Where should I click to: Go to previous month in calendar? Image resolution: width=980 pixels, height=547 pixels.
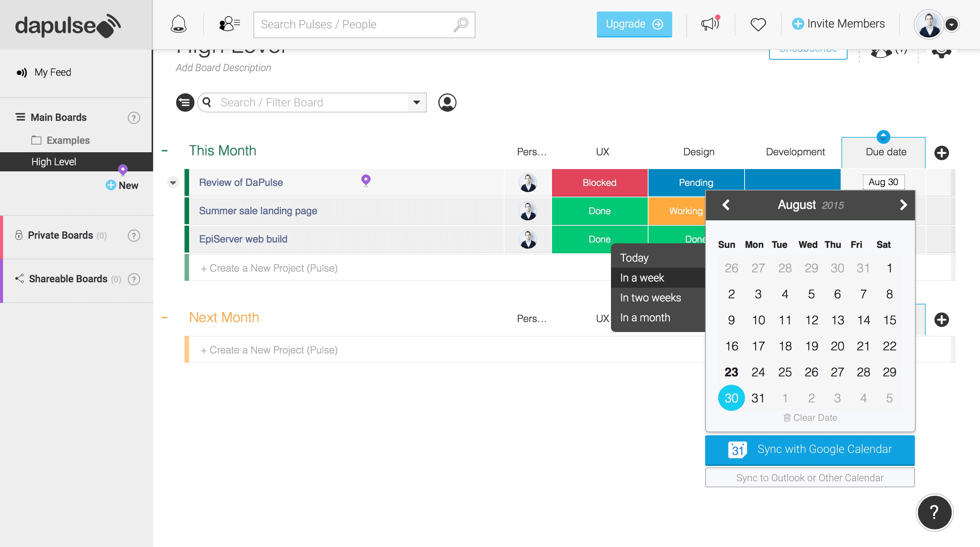pos(726,205)
